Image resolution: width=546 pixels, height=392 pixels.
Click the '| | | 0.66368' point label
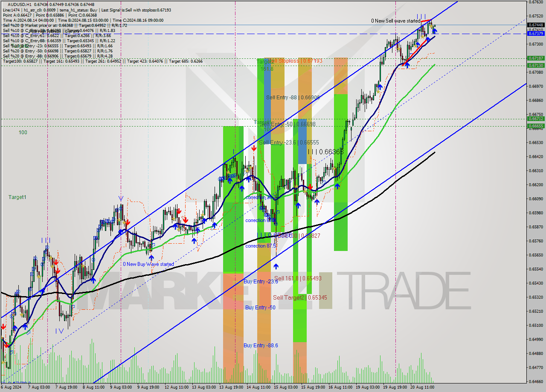(325, 152)
